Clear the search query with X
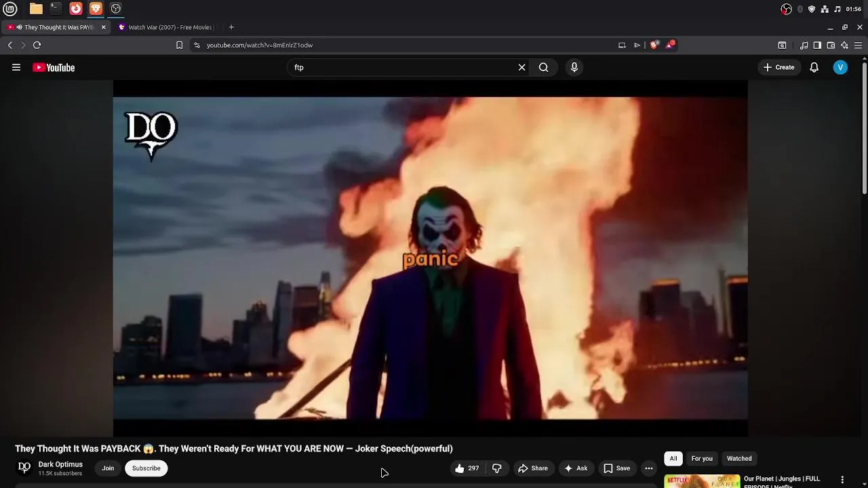Viewport: 868px width, 488px height. tap(521, 67)
